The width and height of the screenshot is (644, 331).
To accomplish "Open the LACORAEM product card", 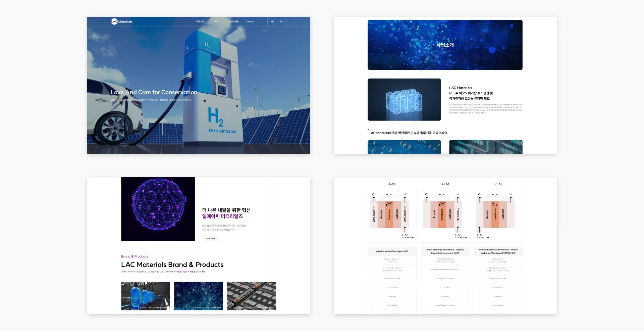I will point(199,296).
